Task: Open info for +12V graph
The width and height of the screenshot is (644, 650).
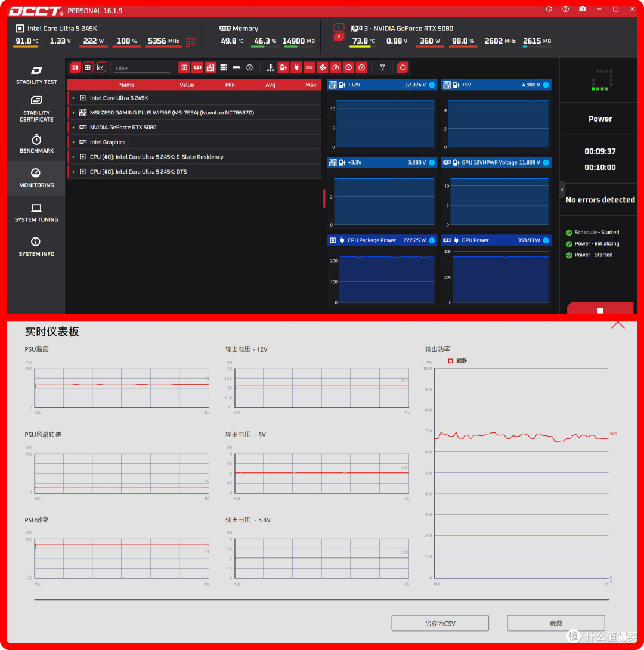Action: click(432, 85)
